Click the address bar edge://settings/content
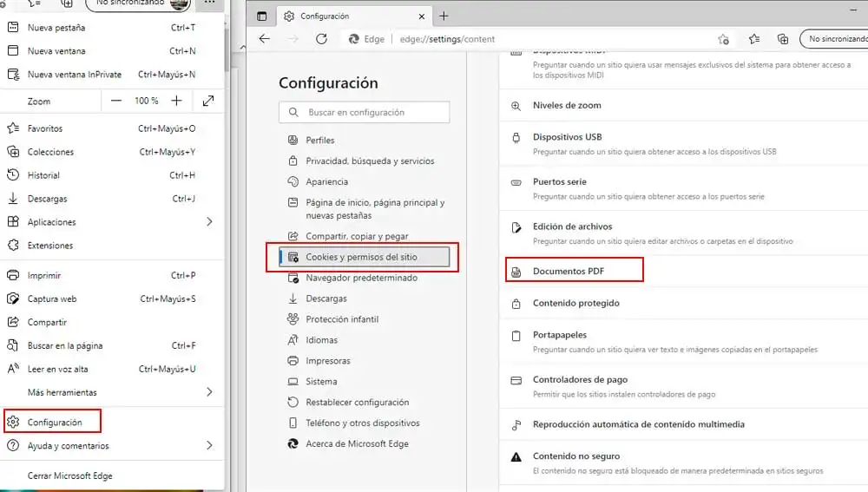Viewport: 868px width, 492px height. pyautogui.click(x=447, y=39)
